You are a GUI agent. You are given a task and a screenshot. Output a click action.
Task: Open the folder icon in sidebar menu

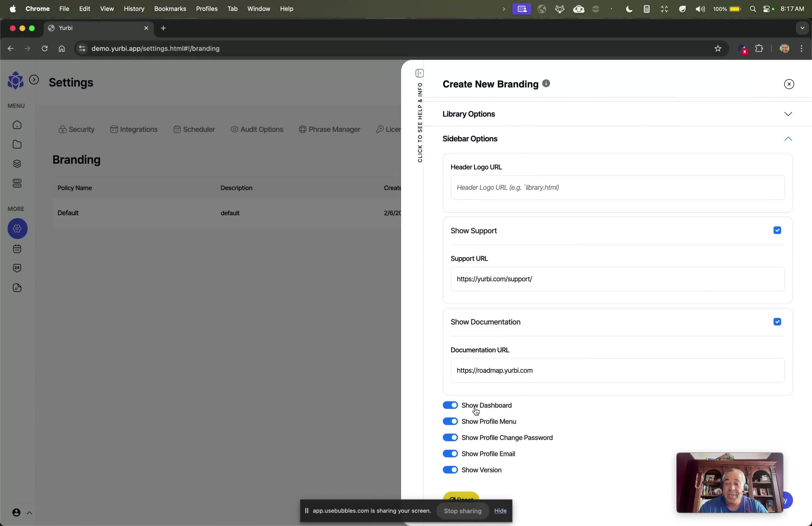pyautogui.click(x=17, y=145)
